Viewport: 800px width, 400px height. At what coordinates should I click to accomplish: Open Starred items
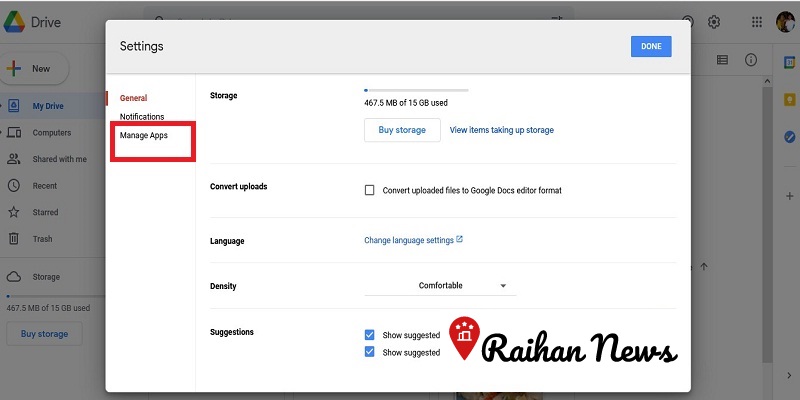(45, 212)
